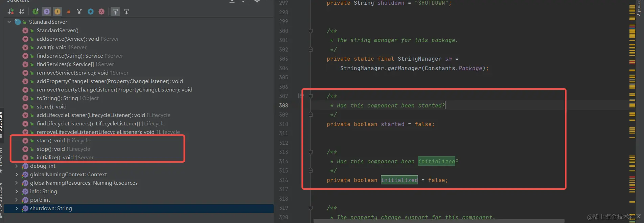Click 'initialized' word in comment line 314
644x223 pixels.
click(436, 161)
